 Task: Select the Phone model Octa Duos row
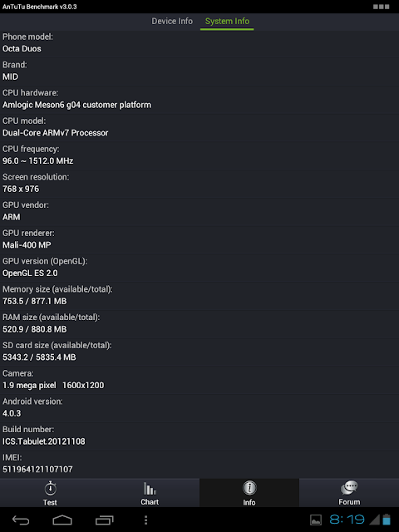199,43
